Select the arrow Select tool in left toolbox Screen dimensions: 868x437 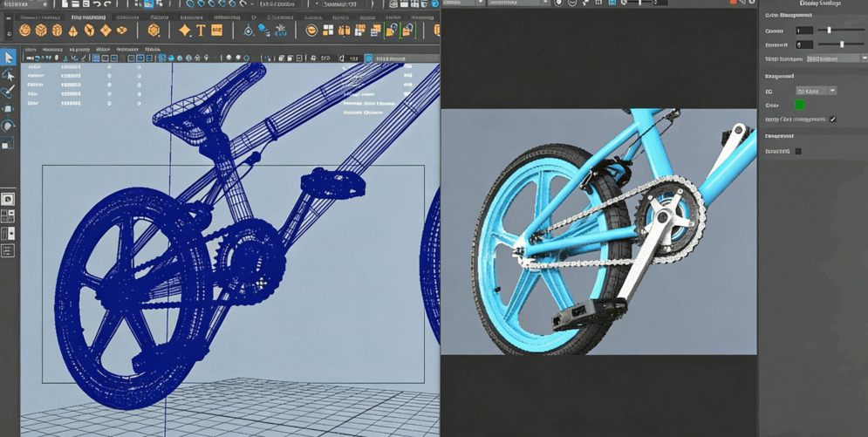pyautogui.click(x=9, y=58)
